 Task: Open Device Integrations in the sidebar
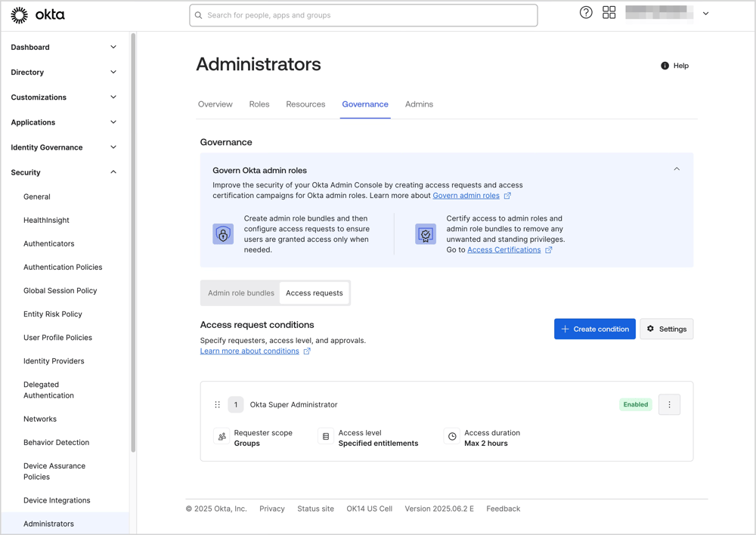coord(57,501)
